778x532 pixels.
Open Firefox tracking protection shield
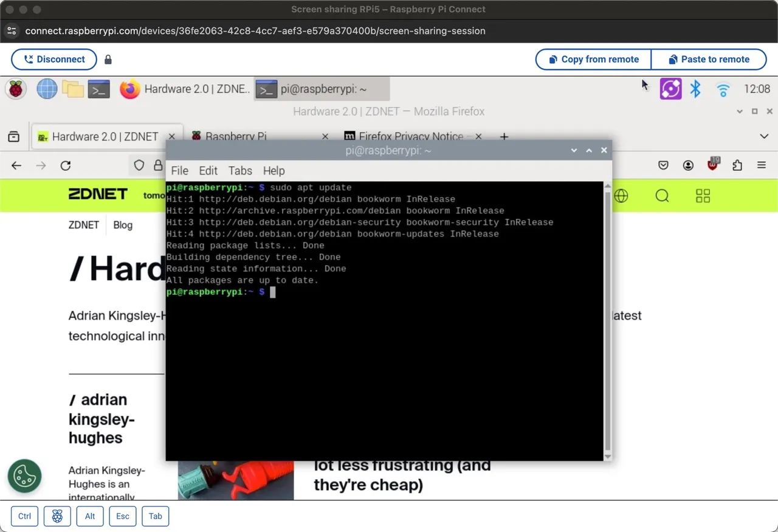[x=139, y=165]
